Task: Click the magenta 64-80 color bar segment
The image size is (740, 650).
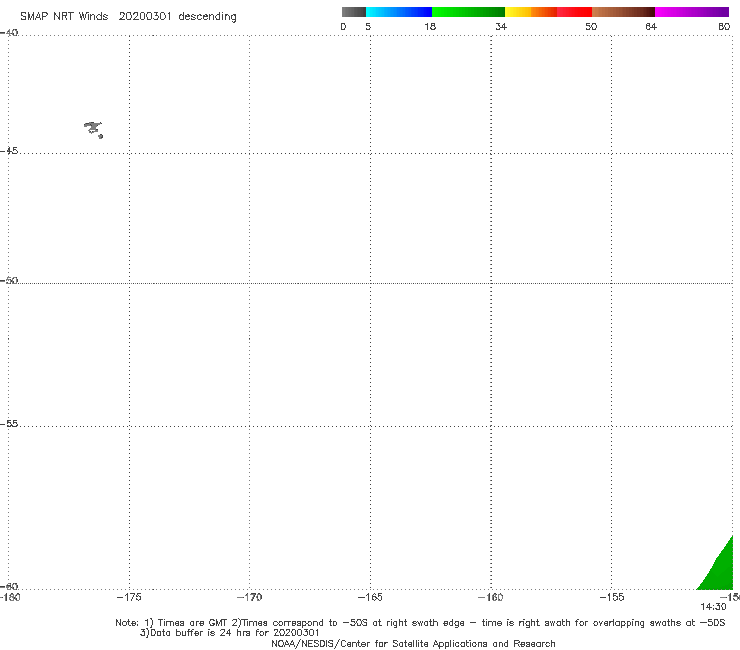Action: click(692, 12)
